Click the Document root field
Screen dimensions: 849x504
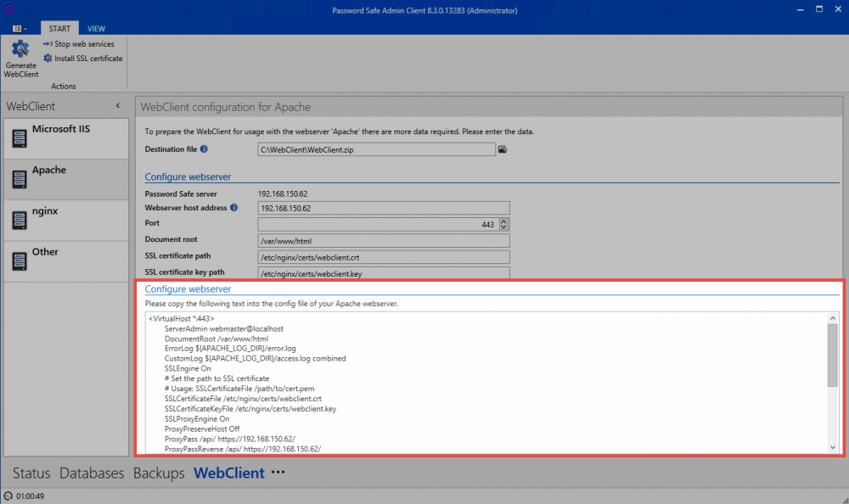pyautogui.click(x=384, y=241)
